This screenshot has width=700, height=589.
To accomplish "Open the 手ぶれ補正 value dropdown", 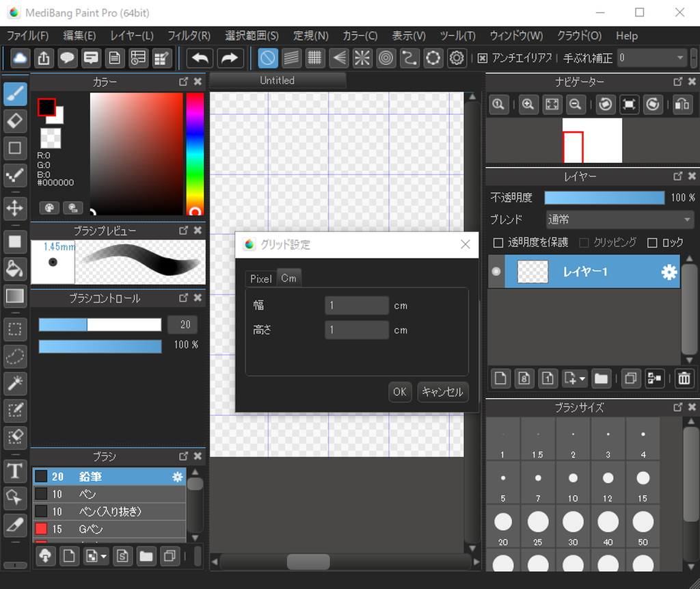I will (x=652, y=57).
